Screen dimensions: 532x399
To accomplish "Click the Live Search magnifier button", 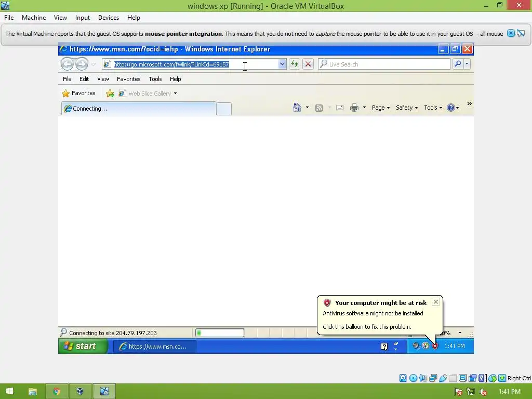I will tap(457, 64).
